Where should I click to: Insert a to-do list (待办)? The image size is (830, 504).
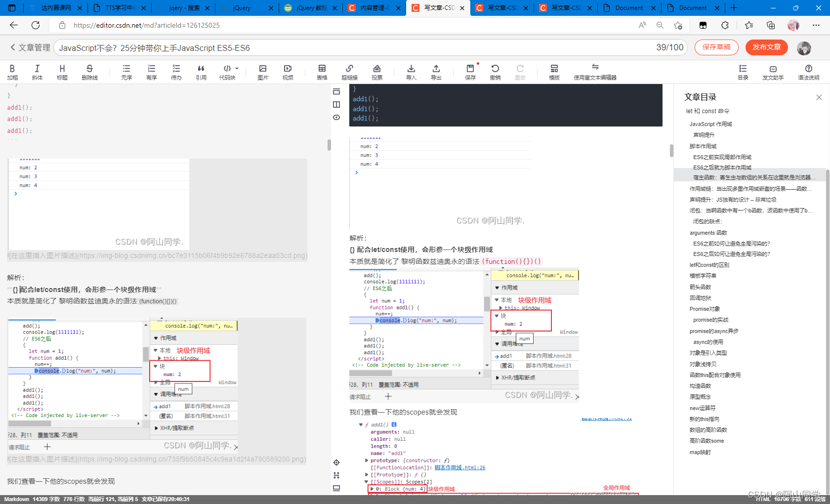click(176, 72)
